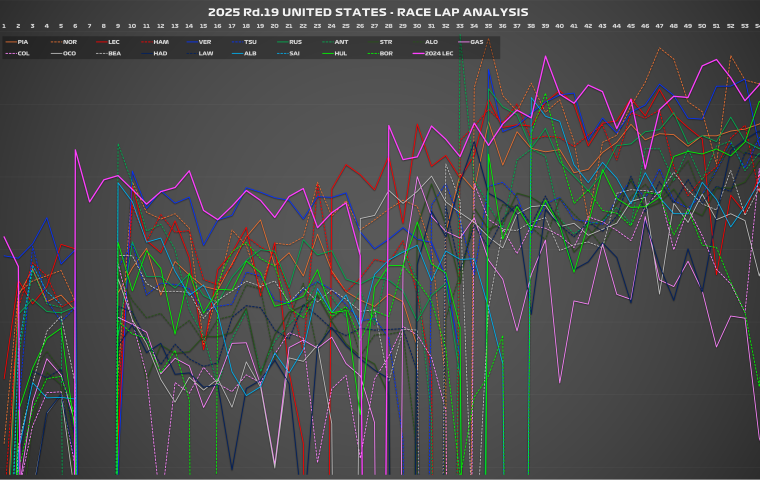Viewport: 760px width, 480px height.
Task: Toggle the TSU series in legend
Action: point(250,42)
